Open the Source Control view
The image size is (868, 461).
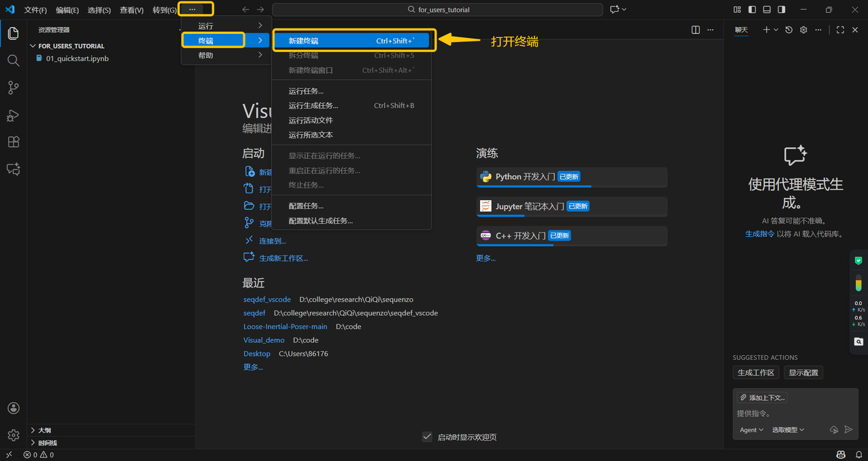point(13,87)
